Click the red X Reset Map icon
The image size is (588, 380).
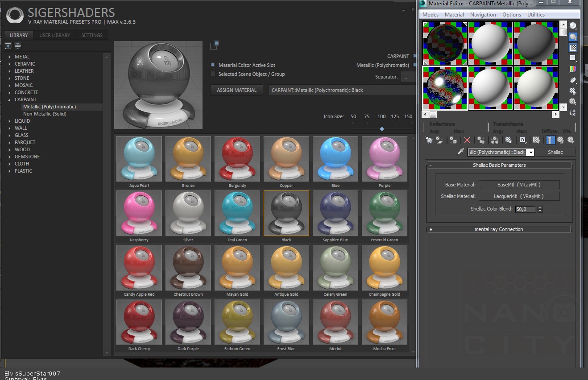(x=467, y=140)
